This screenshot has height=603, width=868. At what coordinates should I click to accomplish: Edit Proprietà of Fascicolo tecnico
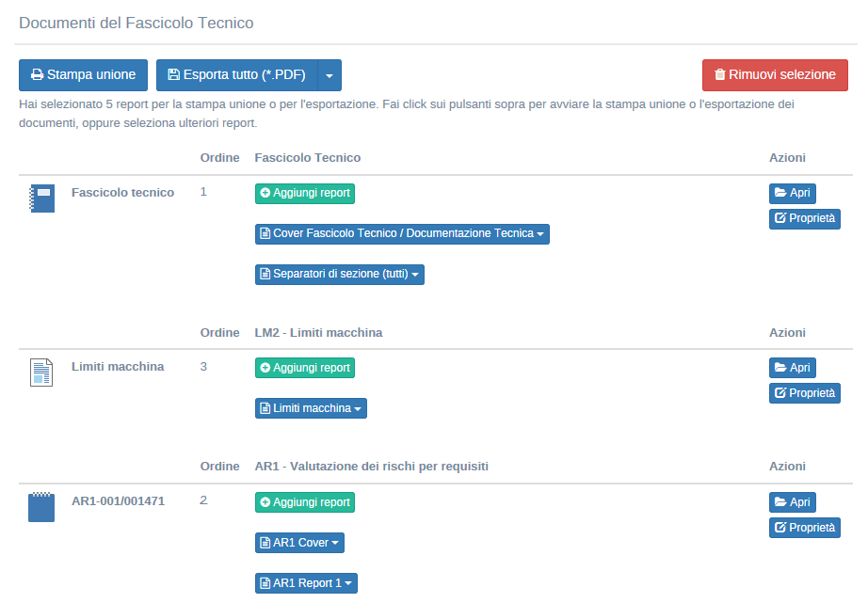(x=804, y=219)
